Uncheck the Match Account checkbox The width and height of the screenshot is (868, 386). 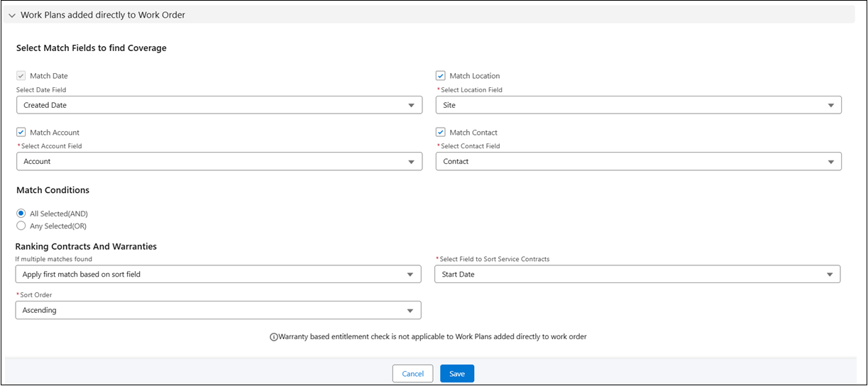(21, 133)
